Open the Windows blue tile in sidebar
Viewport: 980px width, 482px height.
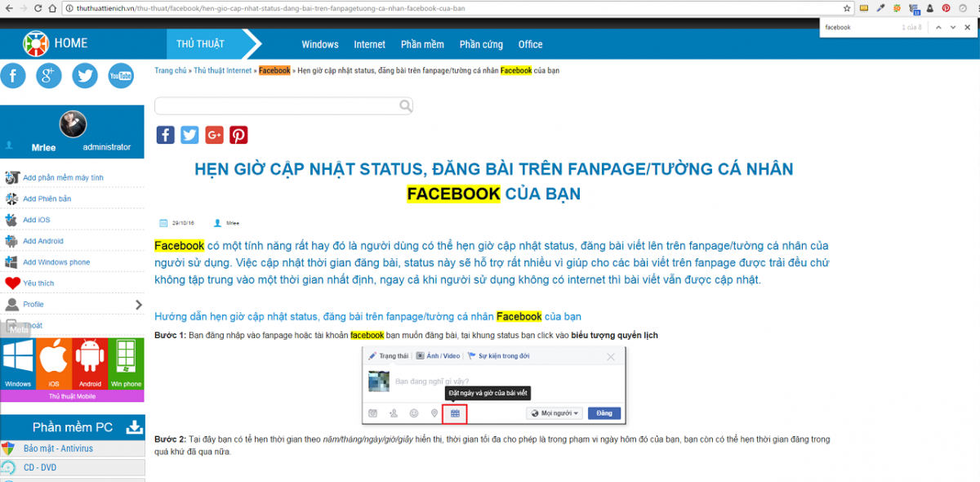point(17,364)
